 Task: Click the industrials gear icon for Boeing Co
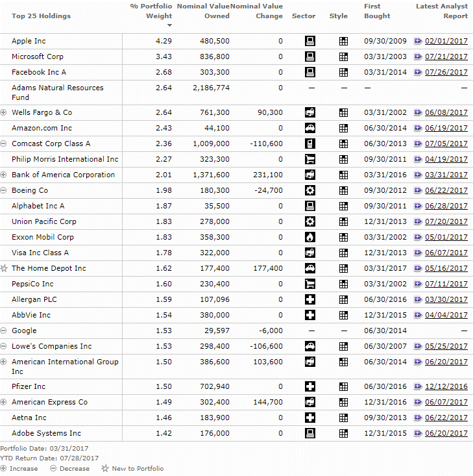[x=309, y=190]
